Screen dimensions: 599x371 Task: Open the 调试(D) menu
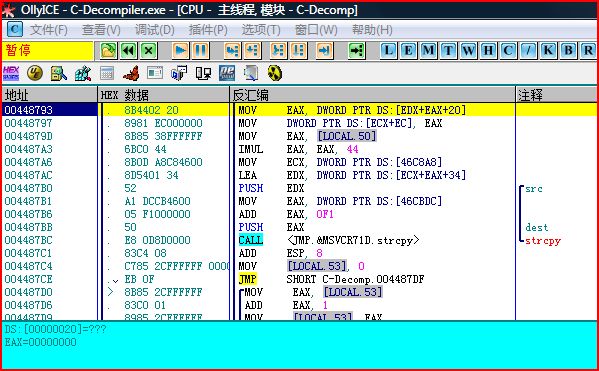[x=155, y=30]
